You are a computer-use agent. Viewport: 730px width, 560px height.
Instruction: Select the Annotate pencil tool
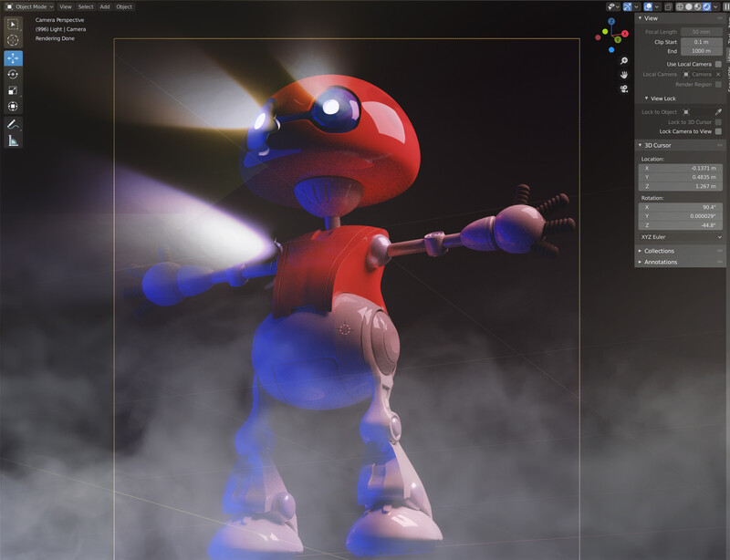[x=13, y=124]
